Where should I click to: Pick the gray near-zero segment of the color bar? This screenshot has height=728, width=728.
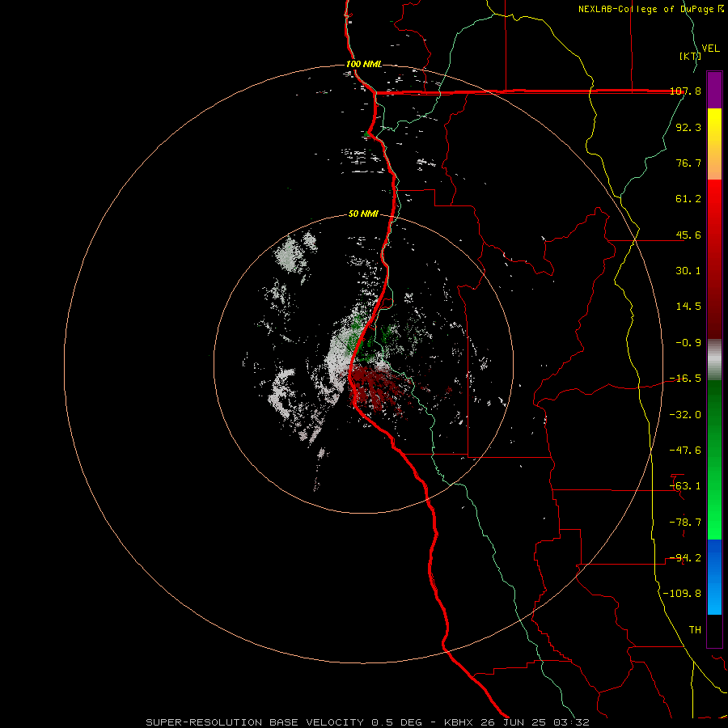tap(714, 359)
